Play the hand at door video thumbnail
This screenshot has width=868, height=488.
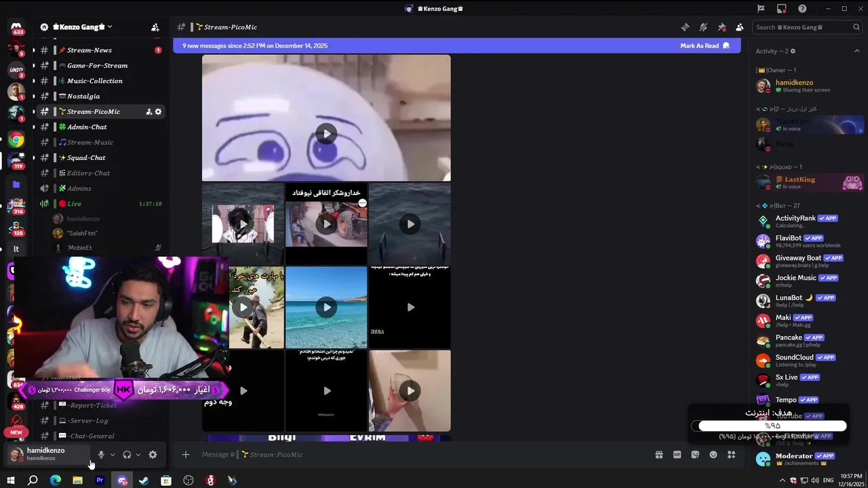click(x=410, y=390)
